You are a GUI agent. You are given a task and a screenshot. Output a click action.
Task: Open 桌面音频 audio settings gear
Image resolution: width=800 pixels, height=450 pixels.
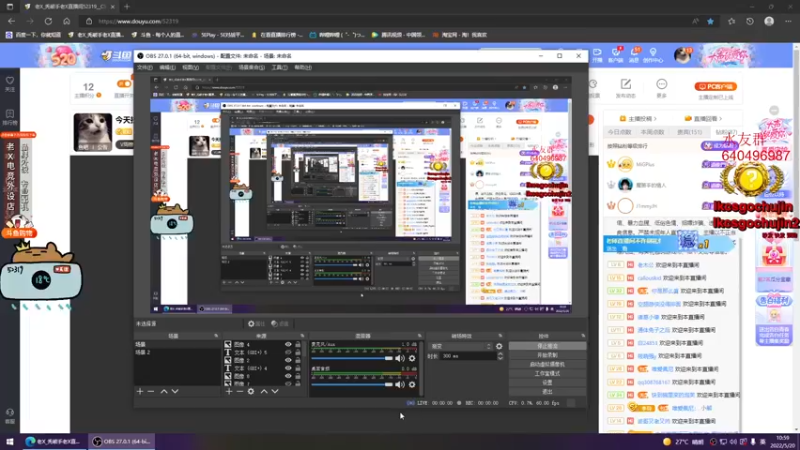pos(412,385)
